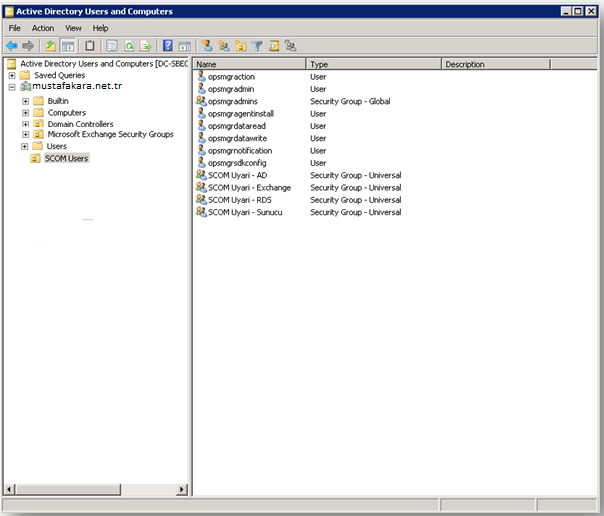Go up one level folder icon

[x=50, y=46]
